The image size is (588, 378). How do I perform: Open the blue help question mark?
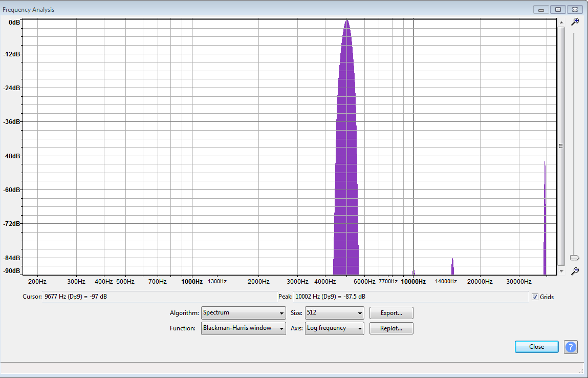(x=571, y=347)
